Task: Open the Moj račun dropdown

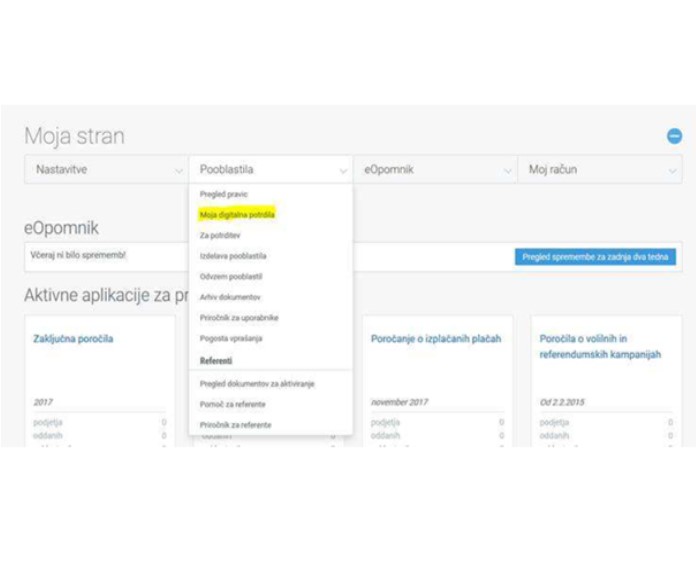Action: click(x=599, y=170)
